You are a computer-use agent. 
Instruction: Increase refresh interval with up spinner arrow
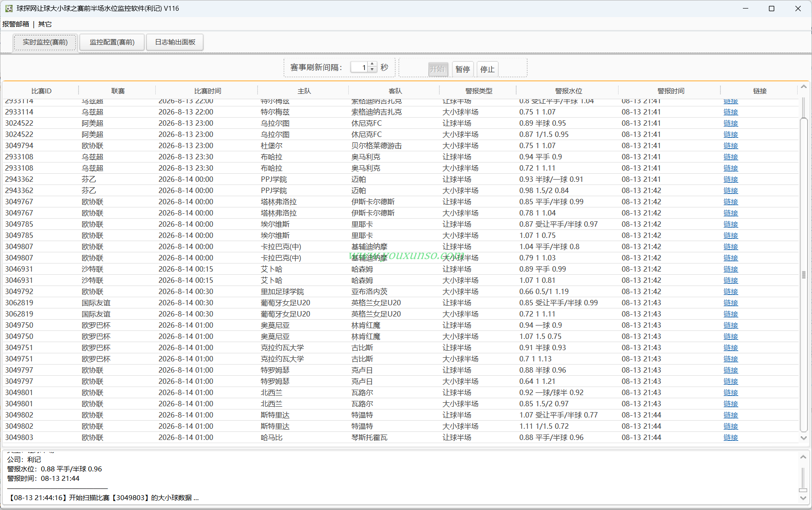click(x=372, y=65)
